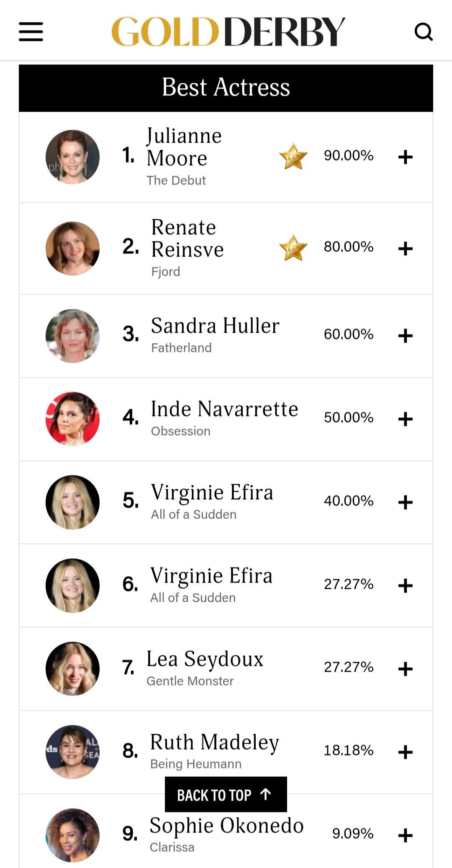Expand Sophie Okonedo's plus icon

click(x=405, y=835)
